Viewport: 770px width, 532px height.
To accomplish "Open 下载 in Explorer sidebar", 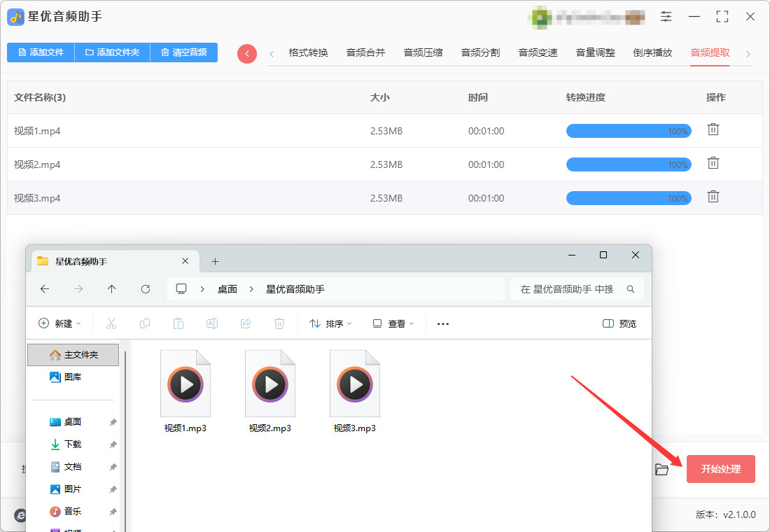I will pyautogui.click(x=73, y=444).
